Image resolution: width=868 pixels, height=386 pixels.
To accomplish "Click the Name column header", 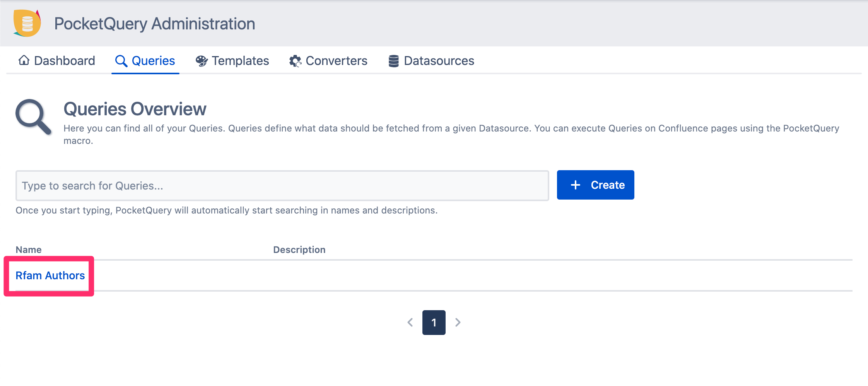I will coord(29,249).
